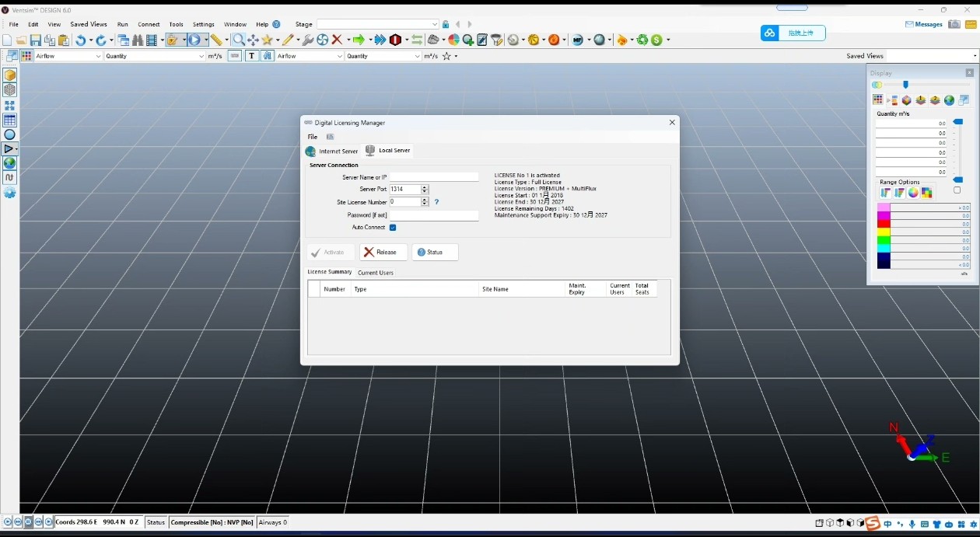Click the blue question mark license help
Viewport: 980px width, 537px height.
click(x=436, y=202)
